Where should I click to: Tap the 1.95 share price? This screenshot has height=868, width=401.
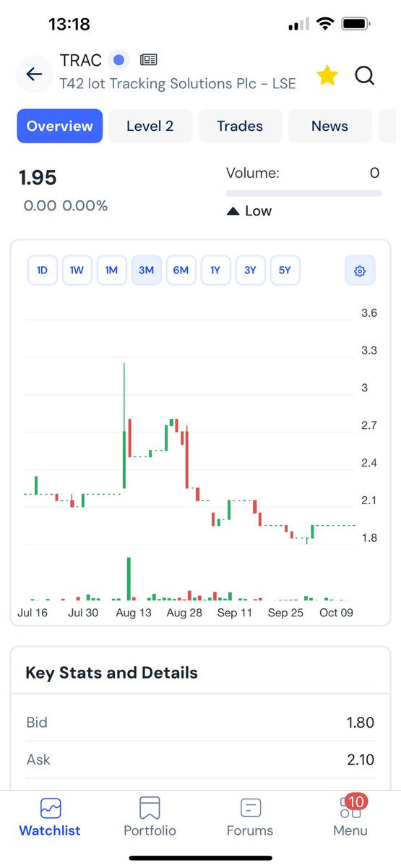38,177
